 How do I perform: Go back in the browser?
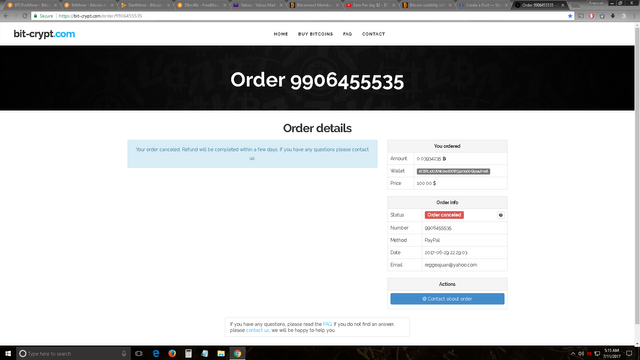[6, 16]
